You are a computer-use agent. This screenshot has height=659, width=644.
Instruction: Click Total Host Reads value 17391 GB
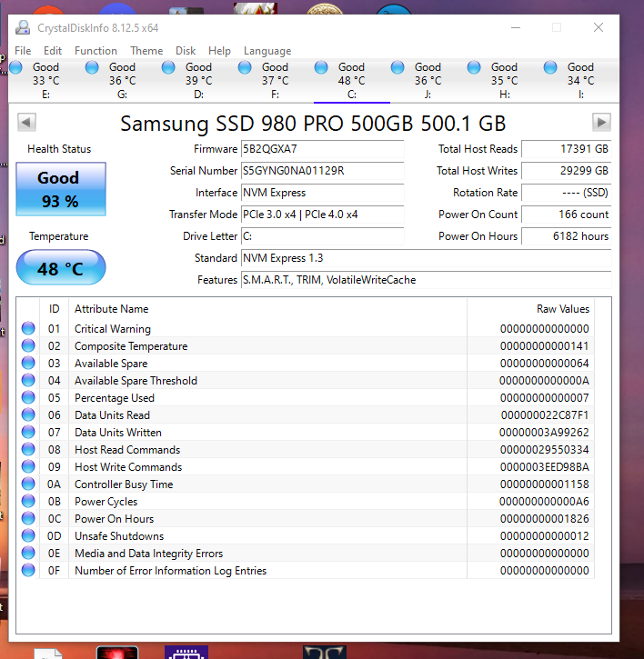(x=566, y=149)
